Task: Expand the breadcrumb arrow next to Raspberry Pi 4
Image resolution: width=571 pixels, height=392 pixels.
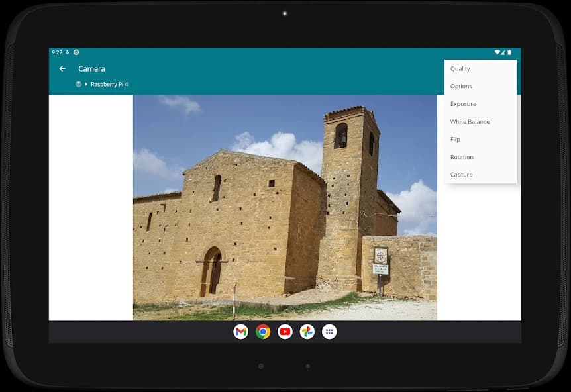Action: tap(86, 85)
